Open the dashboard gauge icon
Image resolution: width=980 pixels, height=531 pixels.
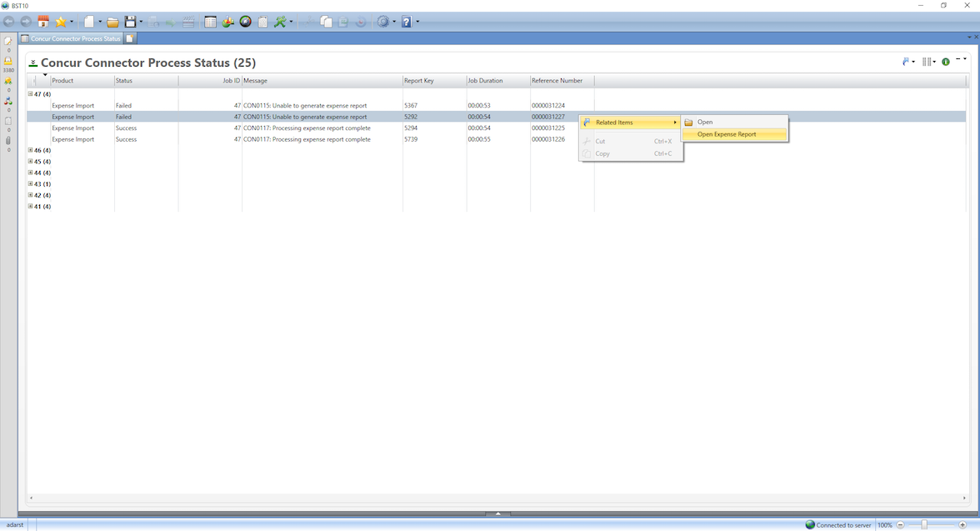pyautogui.click(x=246, y=22)
